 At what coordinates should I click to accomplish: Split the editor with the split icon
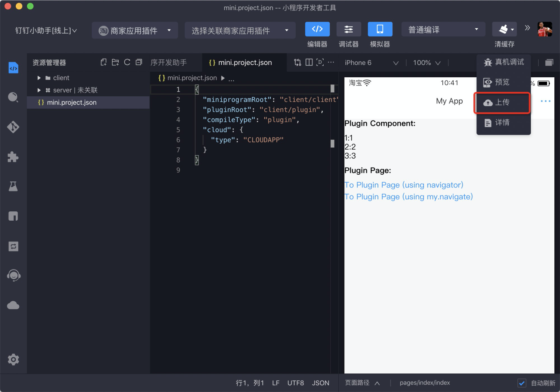[309, 62]
